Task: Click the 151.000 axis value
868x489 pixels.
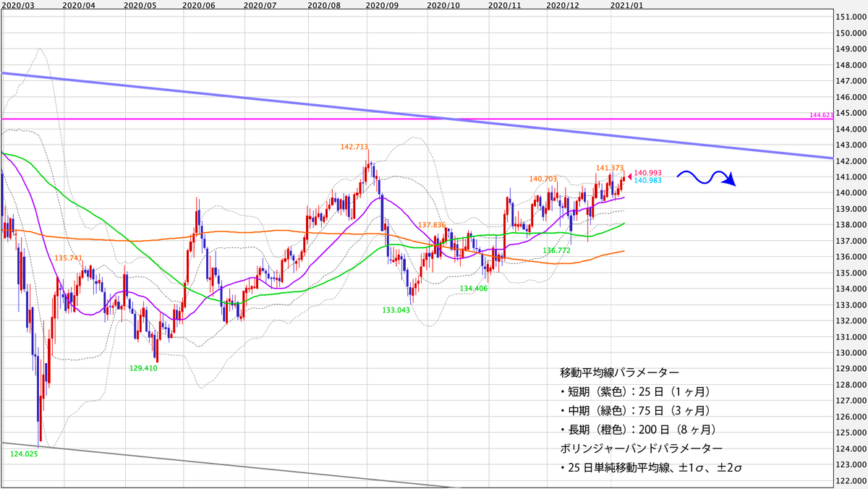Action: tap(850, 17)
